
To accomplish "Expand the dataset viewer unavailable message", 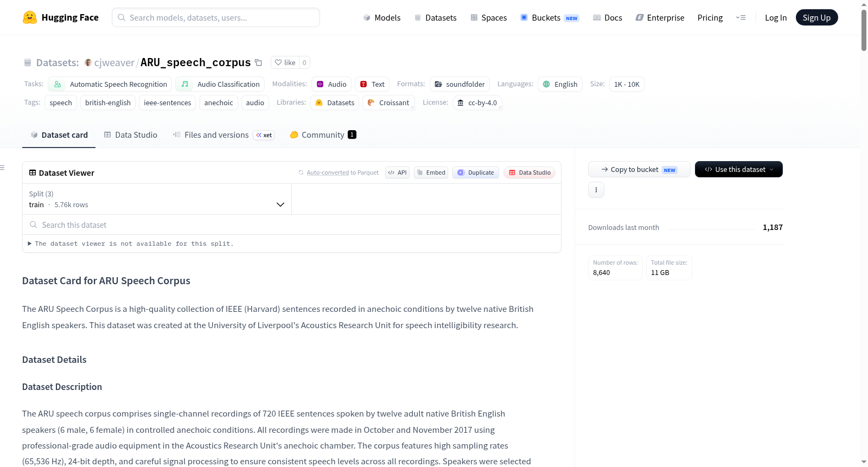I will (x=131, y=244).
